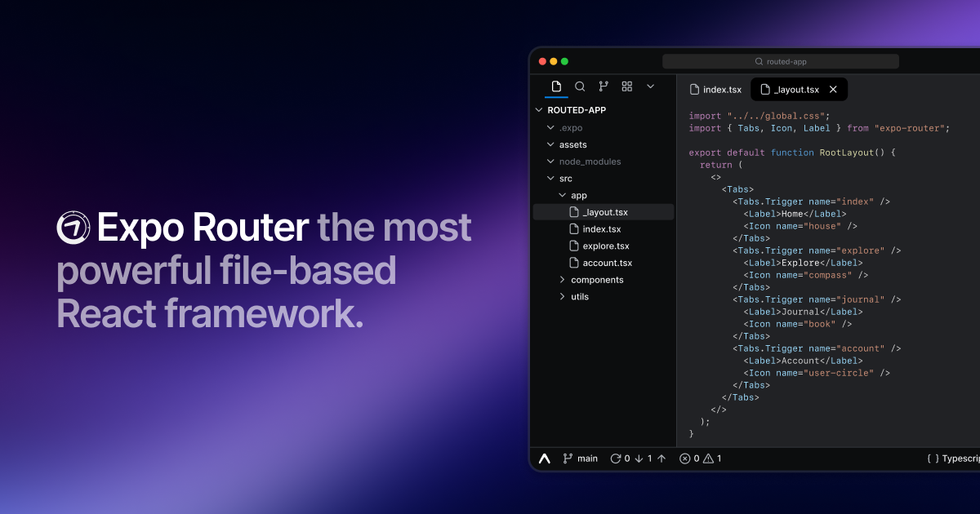
Task: Select the components folder label
Action: point(597,280)
